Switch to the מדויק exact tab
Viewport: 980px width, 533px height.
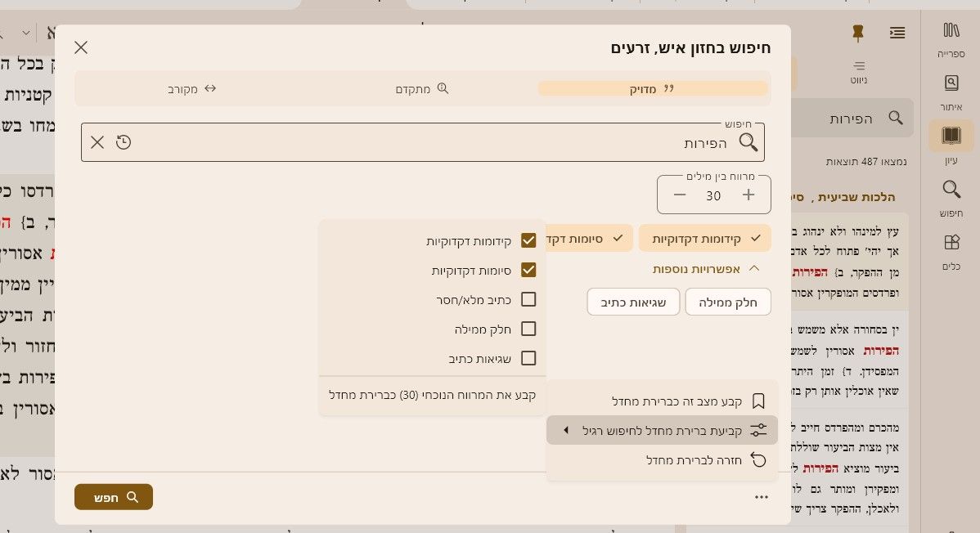point(653,89)
